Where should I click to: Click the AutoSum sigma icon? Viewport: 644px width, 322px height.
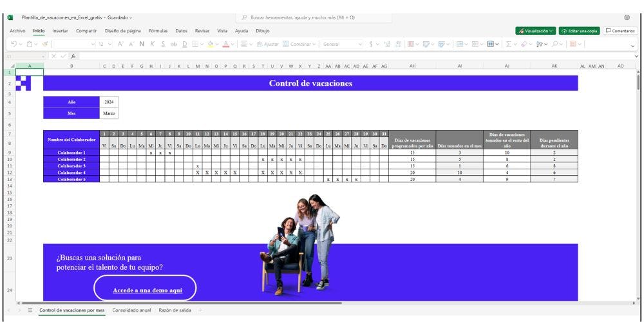tap(509, 44)
